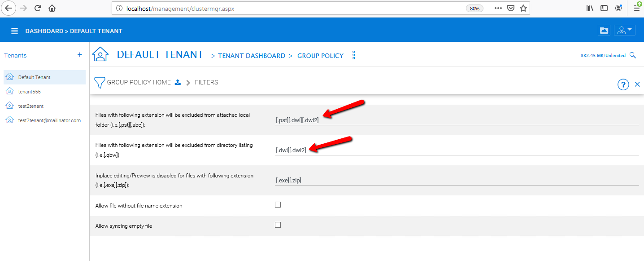
Task: Select Default Tenant in sidebar
Action: tap(44, 77)
